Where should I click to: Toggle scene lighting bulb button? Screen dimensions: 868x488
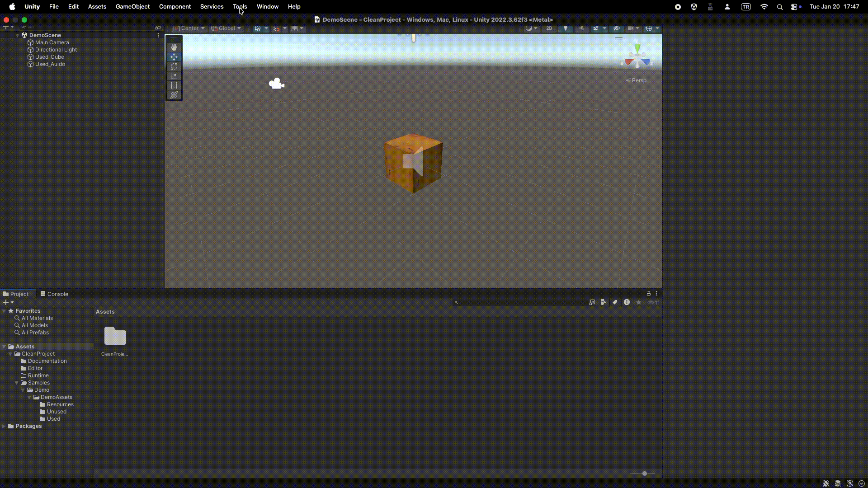pos(565,28)
